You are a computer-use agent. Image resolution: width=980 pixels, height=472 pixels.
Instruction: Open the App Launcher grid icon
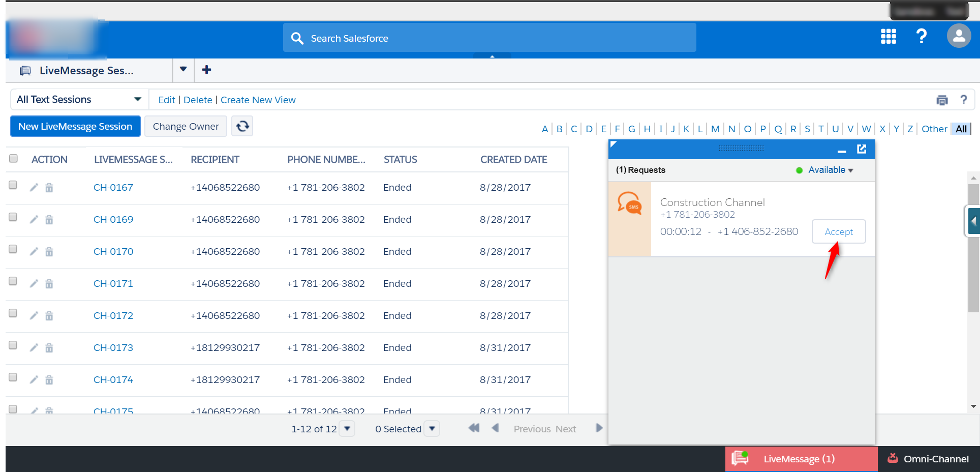(x=889, y=37)
